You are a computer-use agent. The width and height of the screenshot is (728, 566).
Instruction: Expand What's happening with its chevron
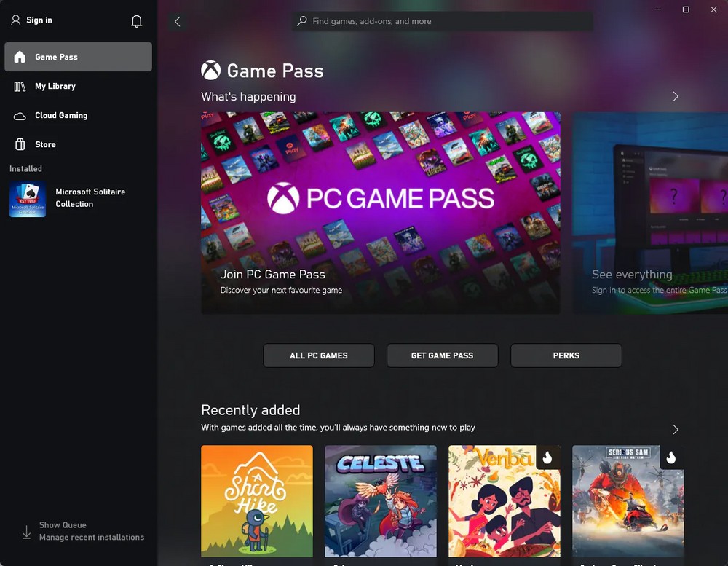[676, 96]
